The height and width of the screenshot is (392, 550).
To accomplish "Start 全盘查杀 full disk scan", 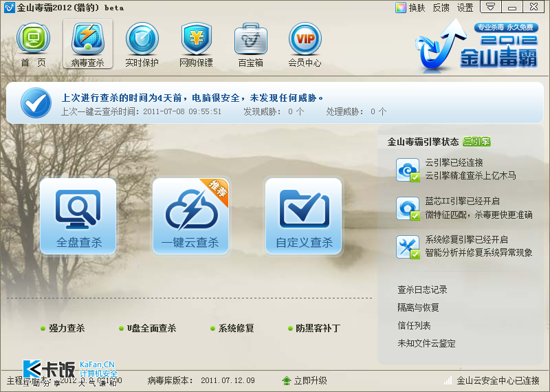I will pyautogui.click(x=78, y=216).
